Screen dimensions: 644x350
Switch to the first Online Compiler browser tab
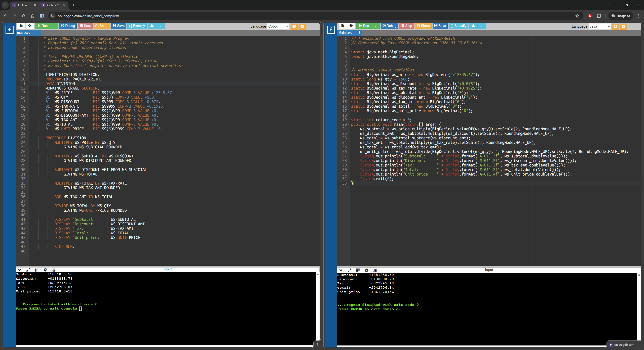[24, 5]
